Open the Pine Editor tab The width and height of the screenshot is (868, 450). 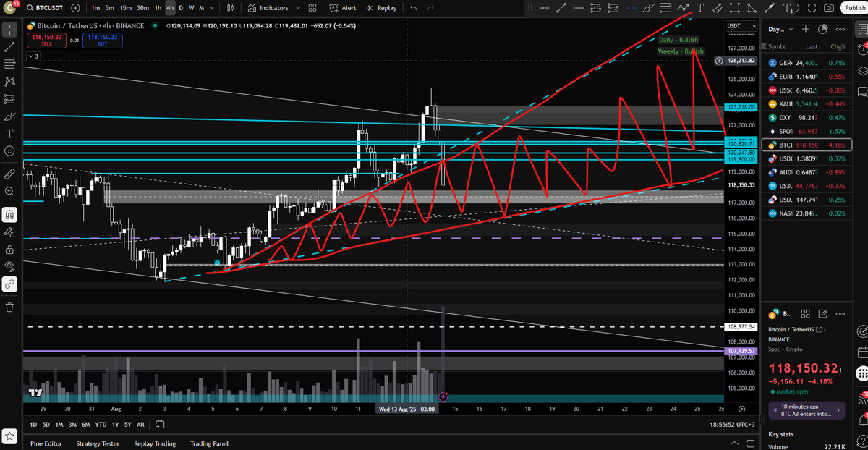46,443
